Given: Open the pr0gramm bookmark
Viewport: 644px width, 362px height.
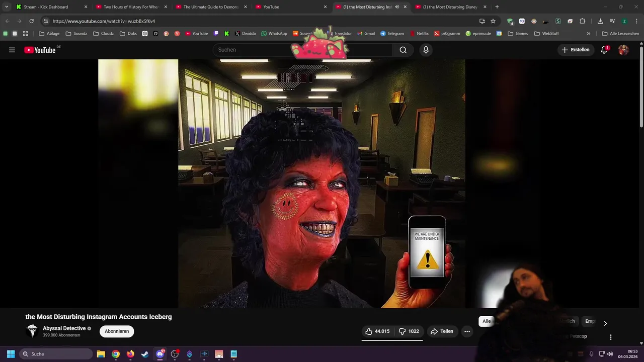Looking at the screenshot, I should [x=447, y=34].
